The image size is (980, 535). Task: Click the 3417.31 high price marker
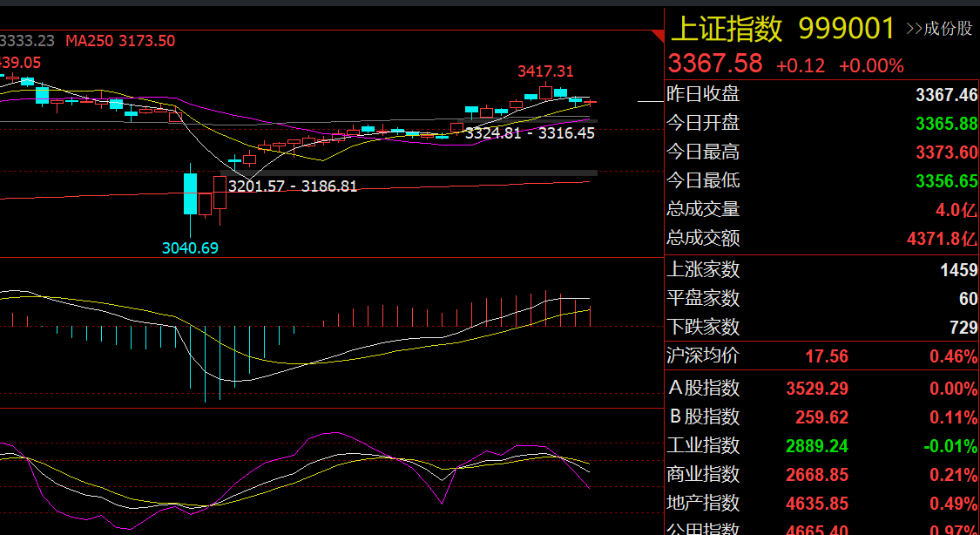coord(545,71)
